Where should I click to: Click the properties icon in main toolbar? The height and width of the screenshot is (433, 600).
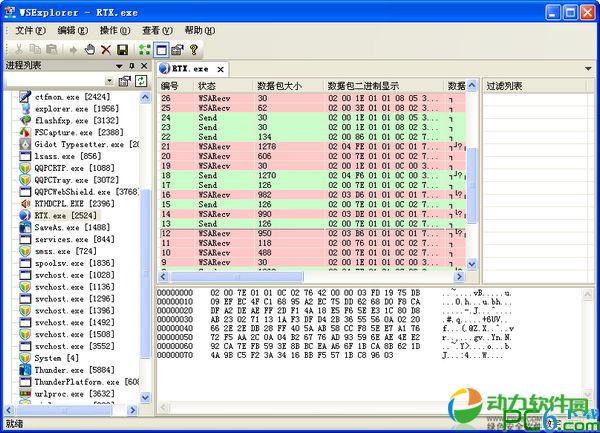(177, 49)
